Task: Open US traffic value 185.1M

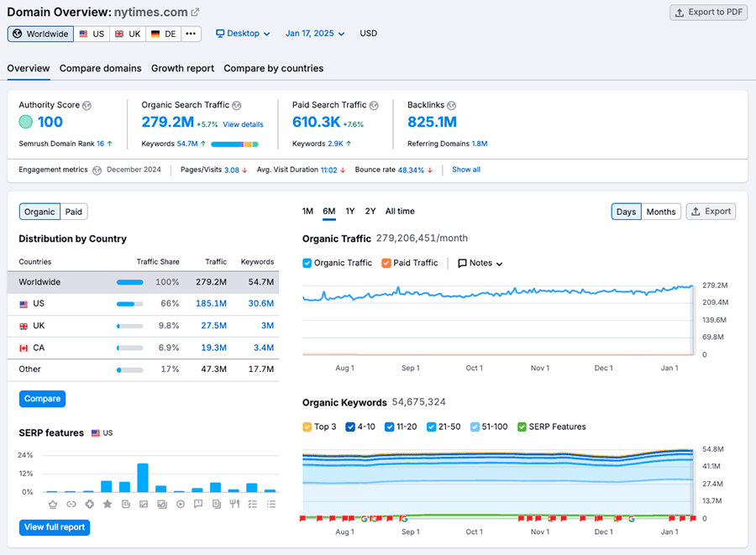Action: (x=211, y=303)
